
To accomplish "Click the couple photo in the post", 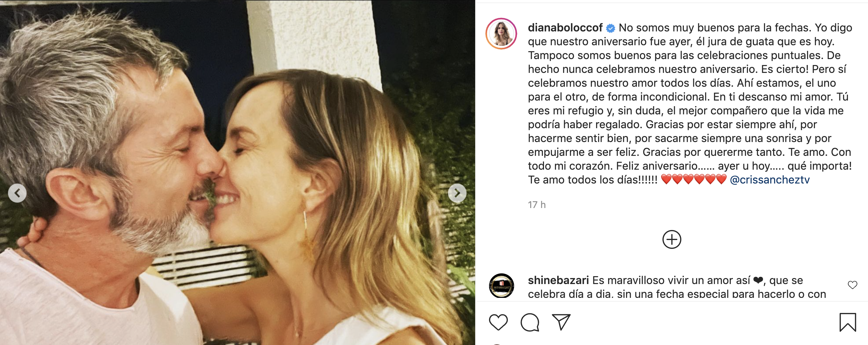I will (238, 172).
